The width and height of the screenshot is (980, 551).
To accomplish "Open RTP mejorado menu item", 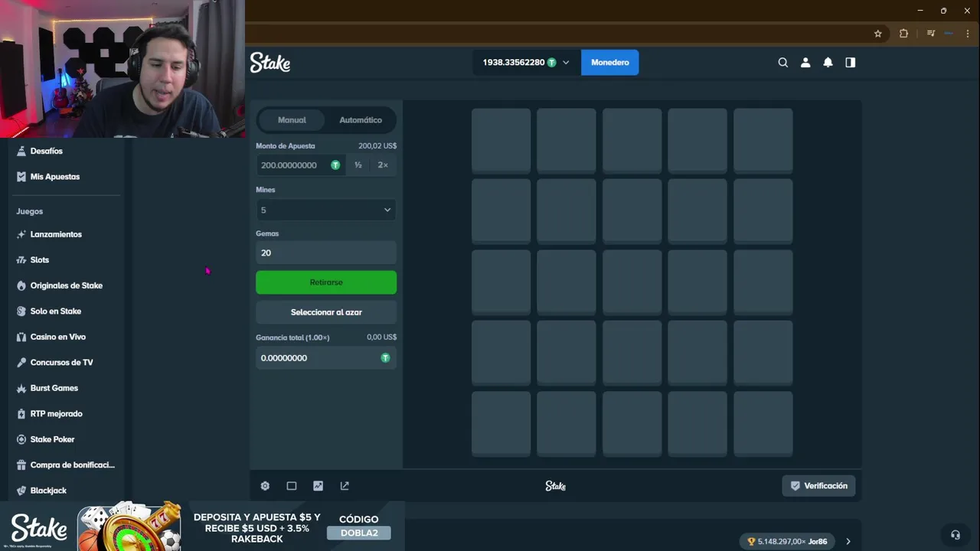I will tap(56, 414).
